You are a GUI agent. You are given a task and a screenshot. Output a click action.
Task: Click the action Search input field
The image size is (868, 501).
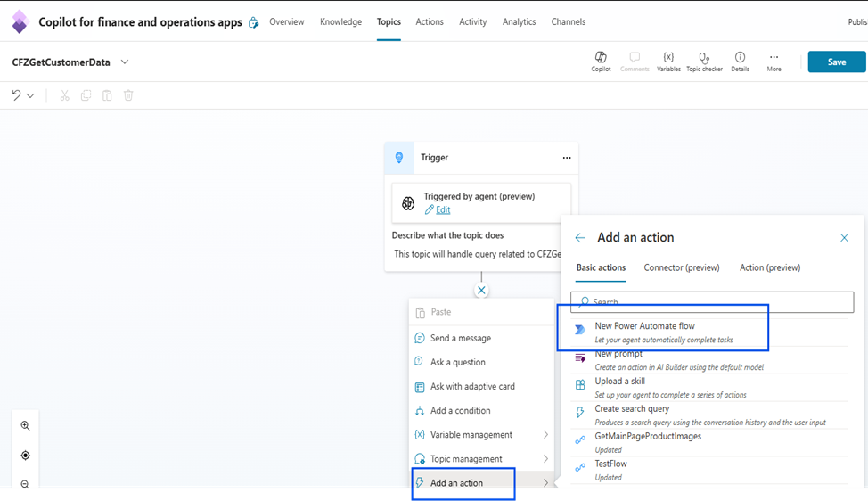[x=712, y=301]
